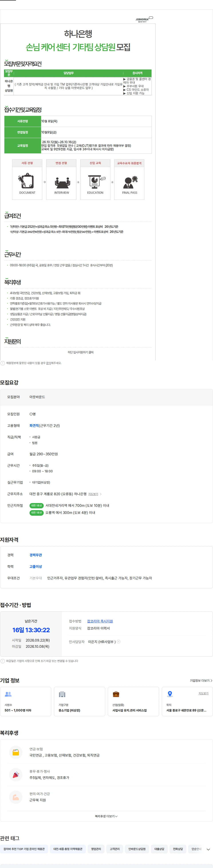This screenshot has width=213, height=868.
Task: Open the 문의 link in notice
Action: click(x=48, y=363)
